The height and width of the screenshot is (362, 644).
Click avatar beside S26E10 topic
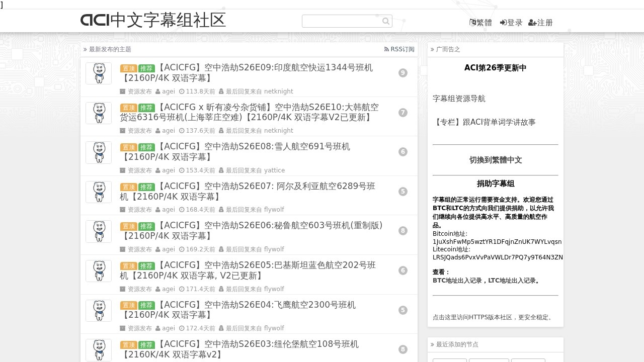[99, 113]
